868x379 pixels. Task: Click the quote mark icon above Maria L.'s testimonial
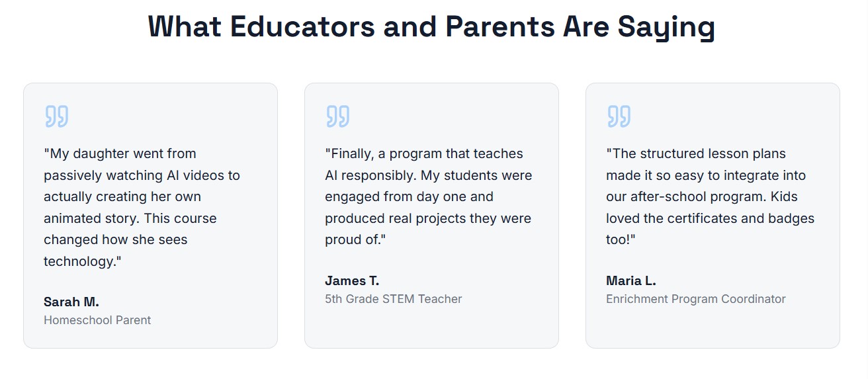pos(619,116)
